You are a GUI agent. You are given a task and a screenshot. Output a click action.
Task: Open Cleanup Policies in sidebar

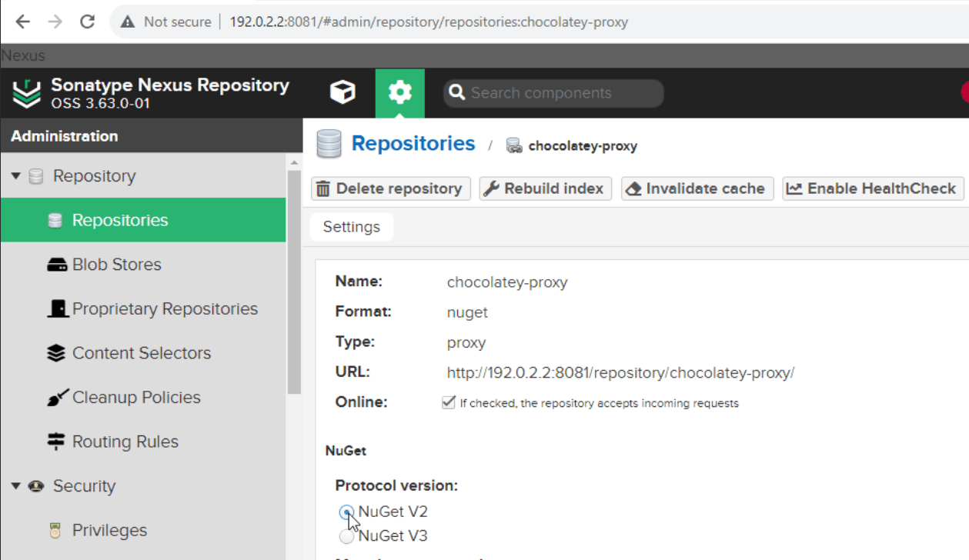[136, 398]
